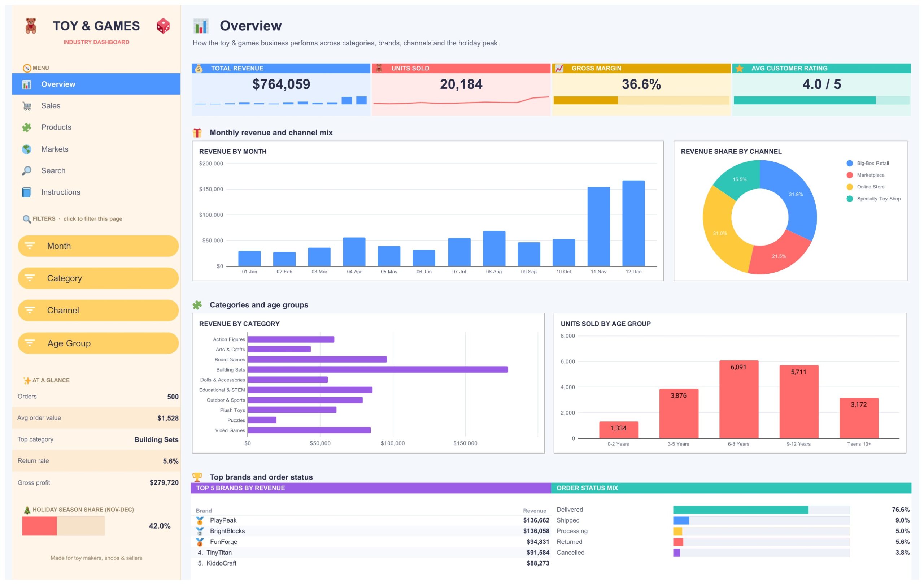Click the bronze medal icon next to FunForge
The height and width of the screenshot is (585, 924).
[200, 542]
